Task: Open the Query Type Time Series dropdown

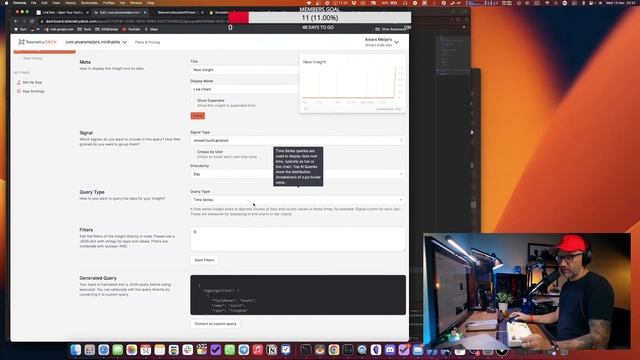Action: point(298,200)
